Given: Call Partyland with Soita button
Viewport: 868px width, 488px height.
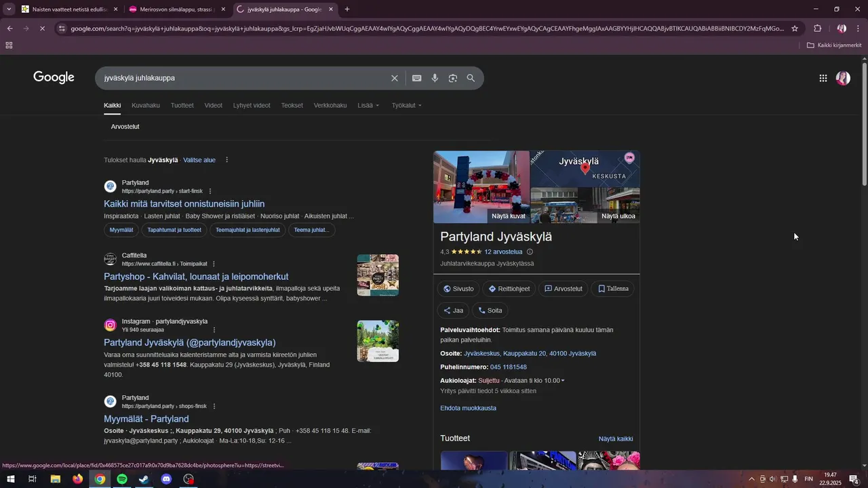Looking at the screenshot, I should tap(490, 310).
